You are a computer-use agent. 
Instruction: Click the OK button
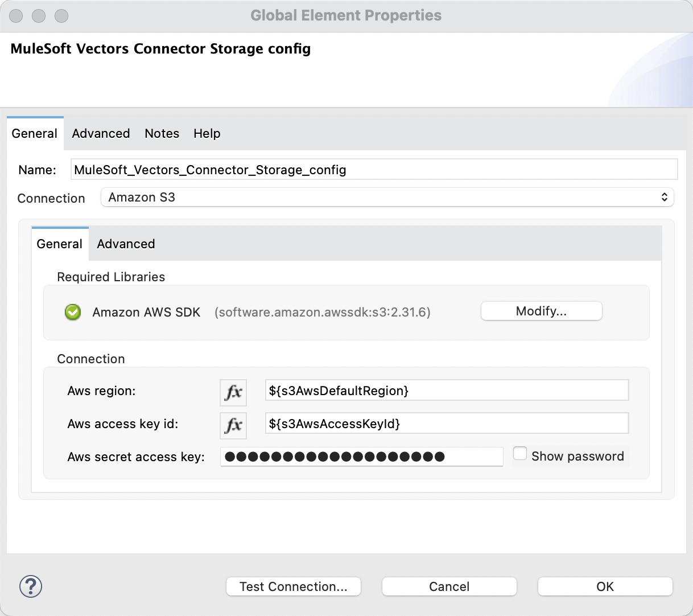tap(605, 586)
